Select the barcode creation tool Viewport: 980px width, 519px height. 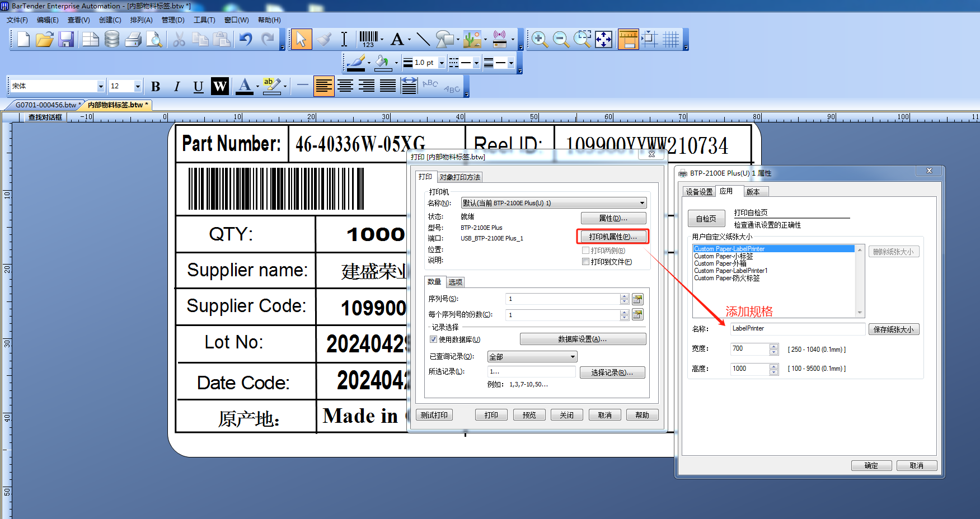coord(368,39)
